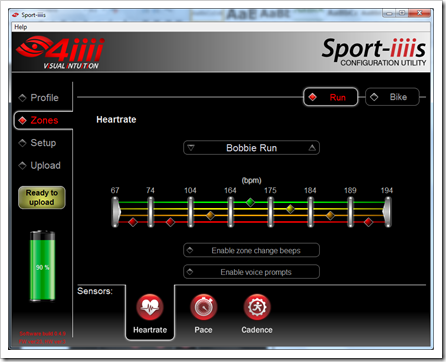Enable zone change beeps
The height and width of the screenshot is (362, 446).
coord(251,250)
